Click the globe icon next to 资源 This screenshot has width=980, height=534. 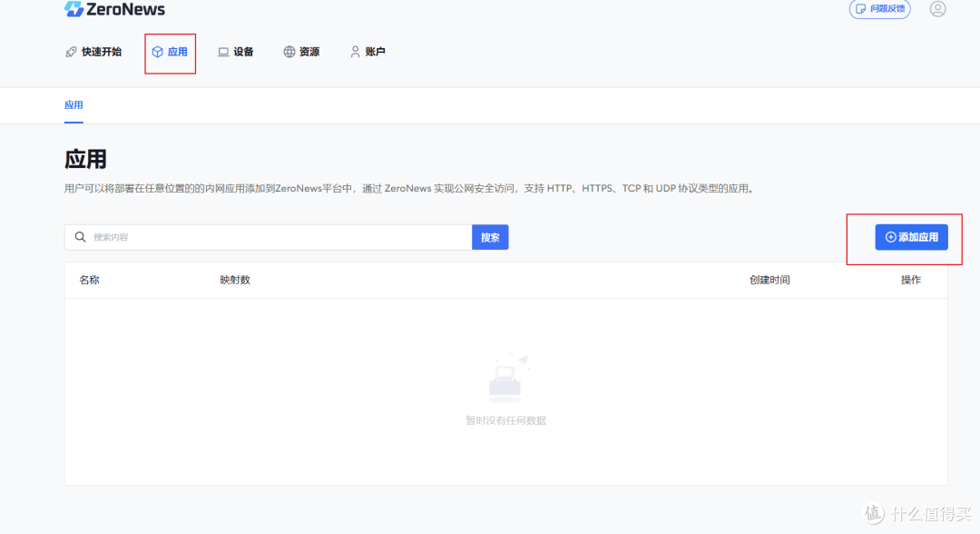288,52
